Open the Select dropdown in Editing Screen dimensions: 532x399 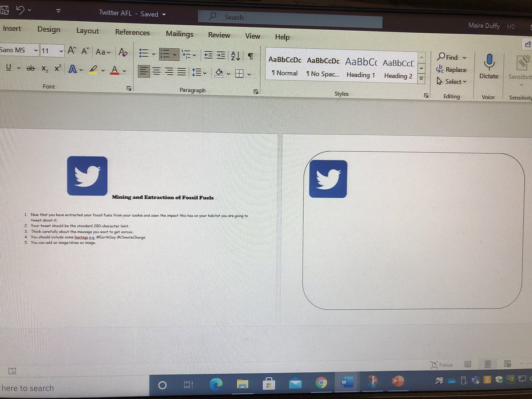[452, 82]
